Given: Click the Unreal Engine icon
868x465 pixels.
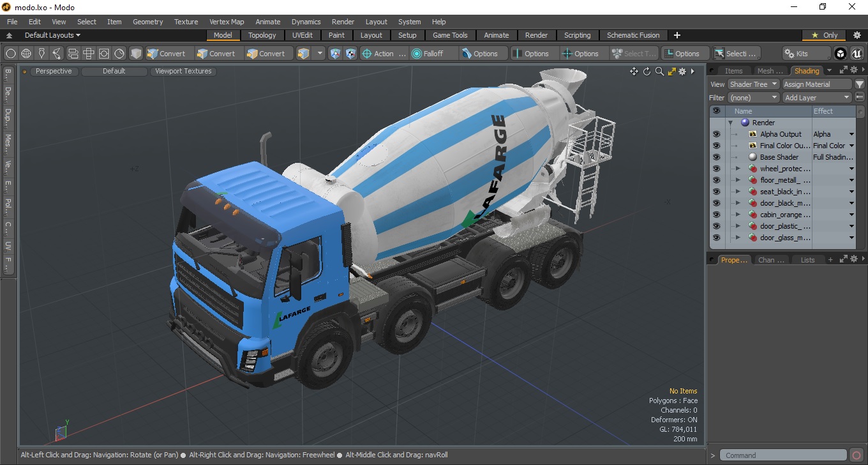Looking at the screenshot, I should [857, 54].
